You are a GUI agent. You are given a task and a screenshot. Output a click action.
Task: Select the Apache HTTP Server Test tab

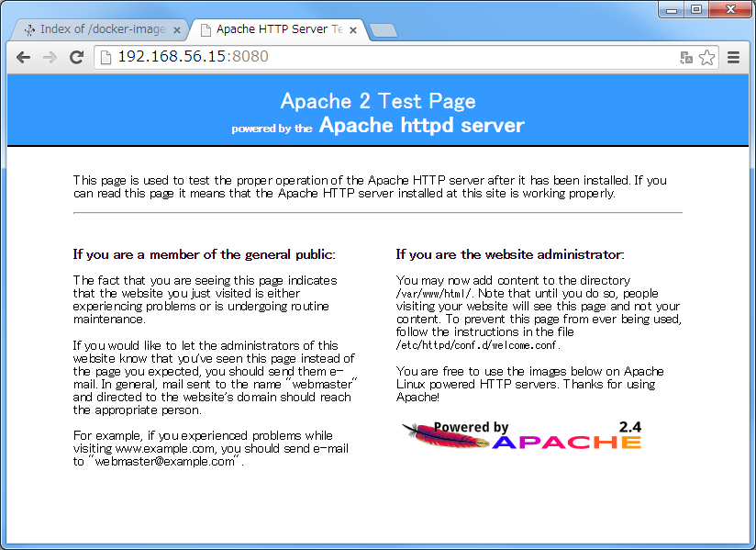point(278,30)
